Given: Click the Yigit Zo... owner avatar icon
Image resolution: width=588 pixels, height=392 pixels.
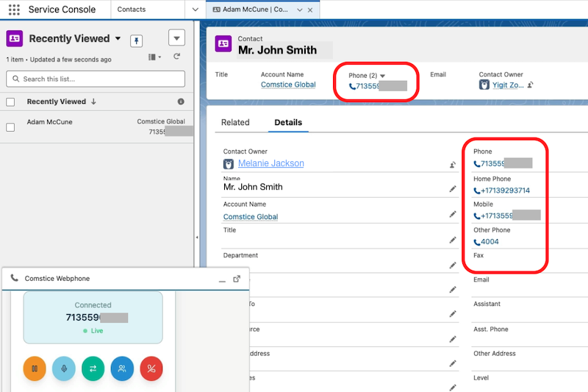Looking at the screenshot, I should [x=484, y=85].
